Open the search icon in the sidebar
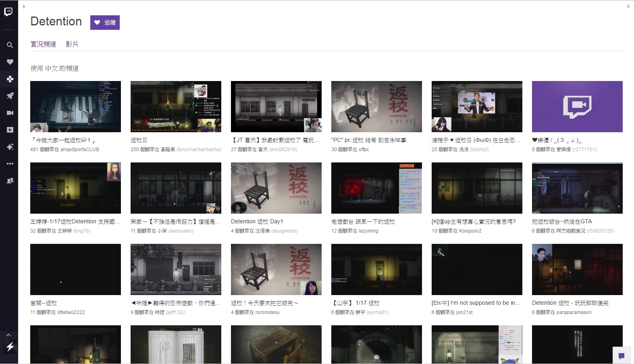 (10, 45)
